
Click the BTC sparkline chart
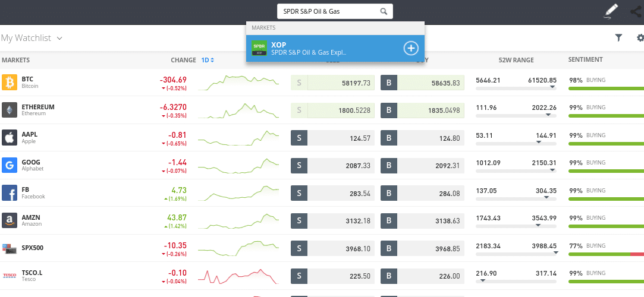point(238,83)
